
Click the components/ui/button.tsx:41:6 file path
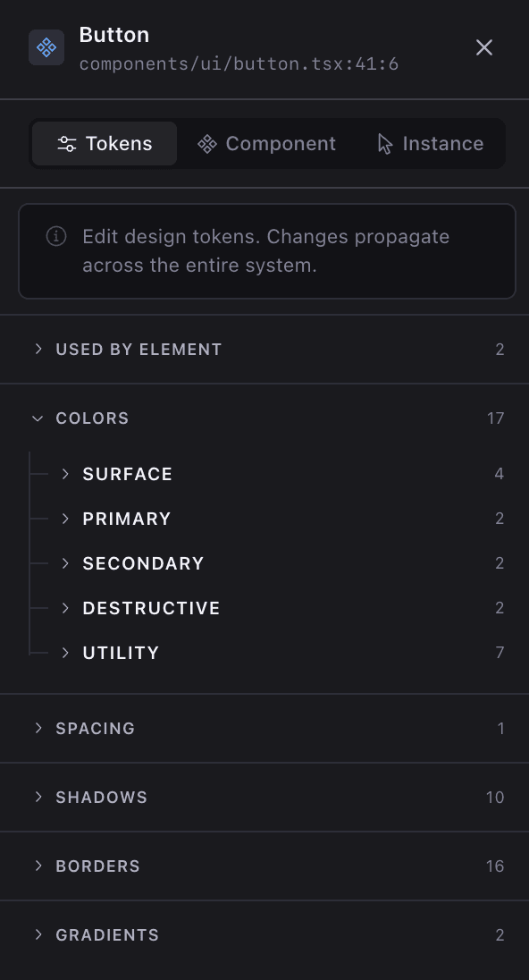[239, 63]
